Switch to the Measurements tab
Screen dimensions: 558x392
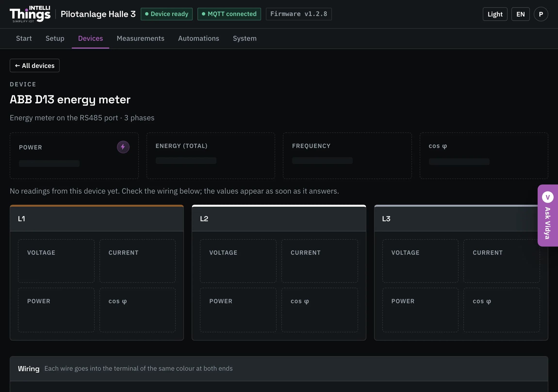click(140, 38)
